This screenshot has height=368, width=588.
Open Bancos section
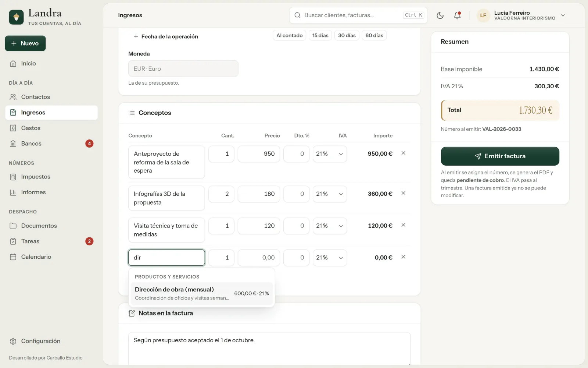point(51,144)
